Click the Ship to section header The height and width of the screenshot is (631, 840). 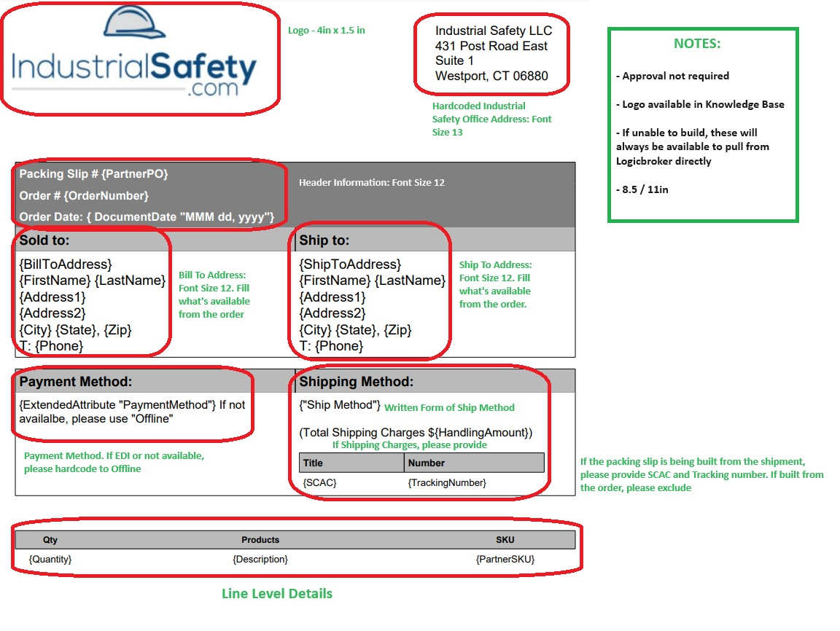(324, 240)
